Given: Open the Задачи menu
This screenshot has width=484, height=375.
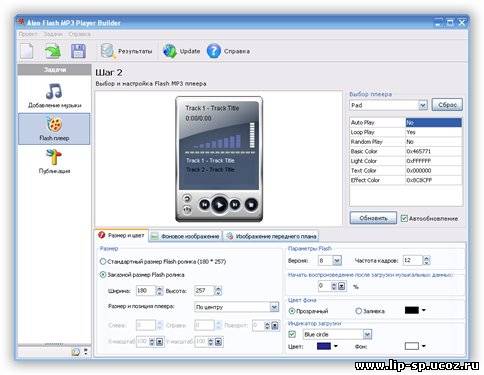Looking at the screenshot, I should pos(53,34).
